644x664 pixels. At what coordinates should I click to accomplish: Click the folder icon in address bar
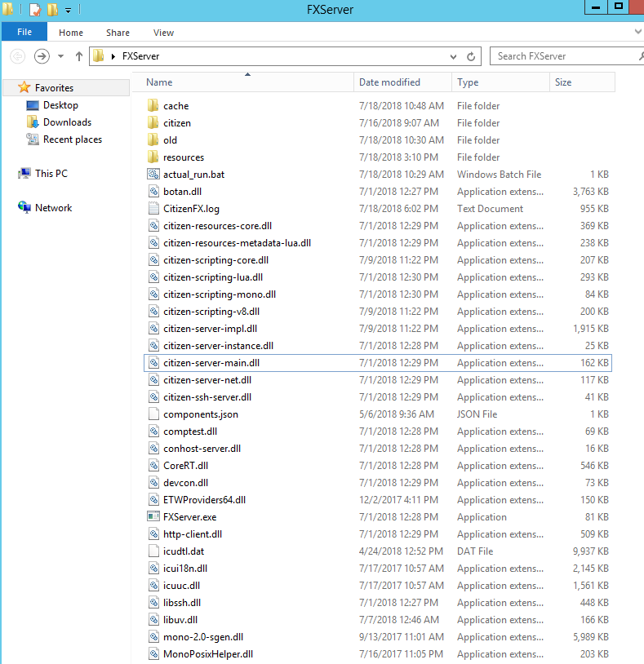tap(98, 56)
